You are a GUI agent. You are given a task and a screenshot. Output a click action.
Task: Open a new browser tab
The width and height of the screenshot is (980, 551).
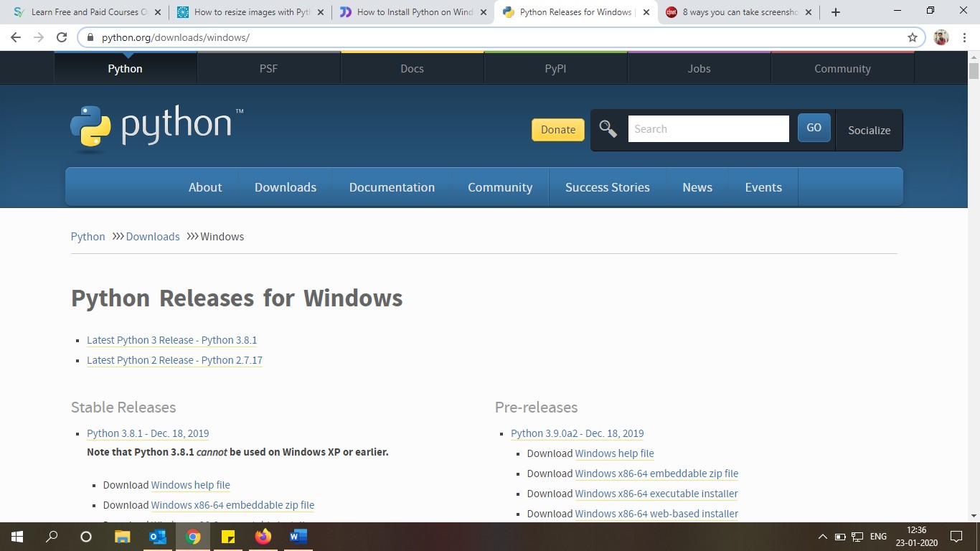836,12
